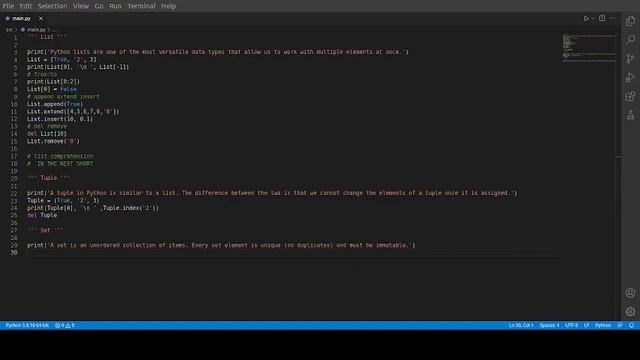The image size is (640, 360).
Task: Open the Search view in the activity bar
Action: tap(630, 40)
